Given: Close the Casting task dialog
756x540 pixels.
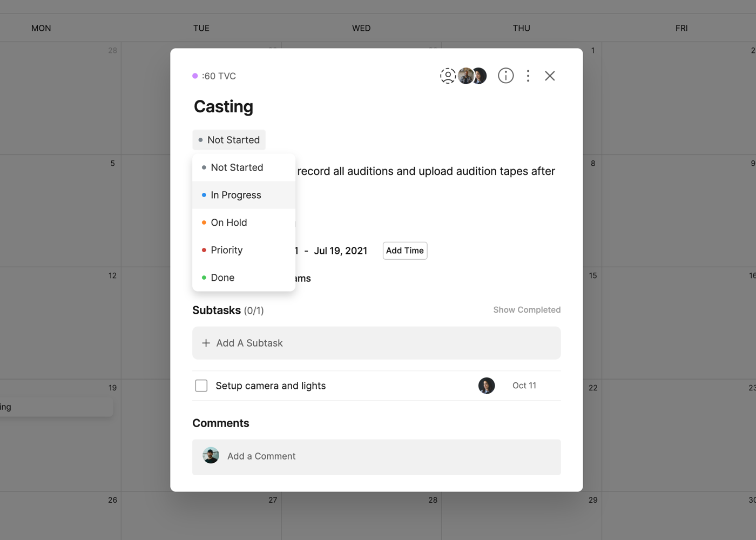Looking at the screenshot, I should pyautogui.click(x=550, y=76).
